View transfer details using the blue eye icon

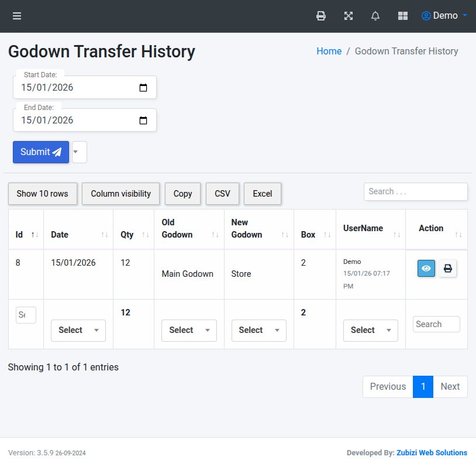click(x=426, y=268)
